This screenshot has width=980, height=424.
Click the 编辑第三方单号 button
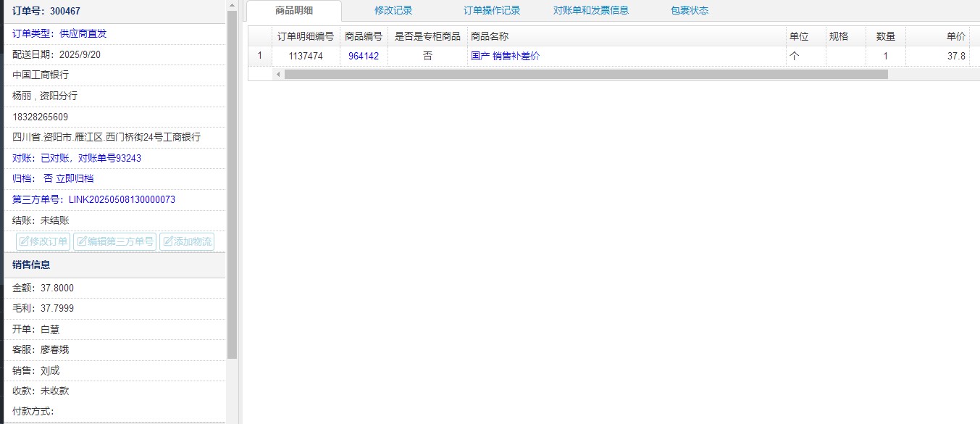[115, 242]
